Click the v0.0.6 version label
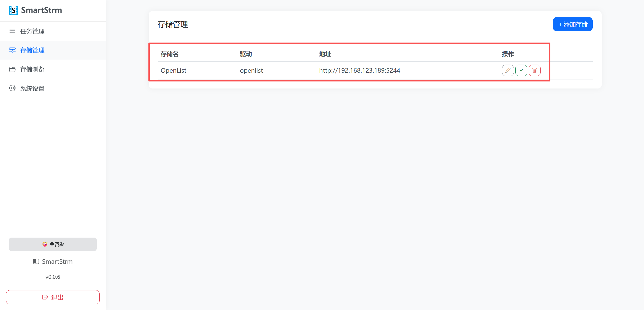The width and height of the screenshot is (644, 310). pos(53,277)
